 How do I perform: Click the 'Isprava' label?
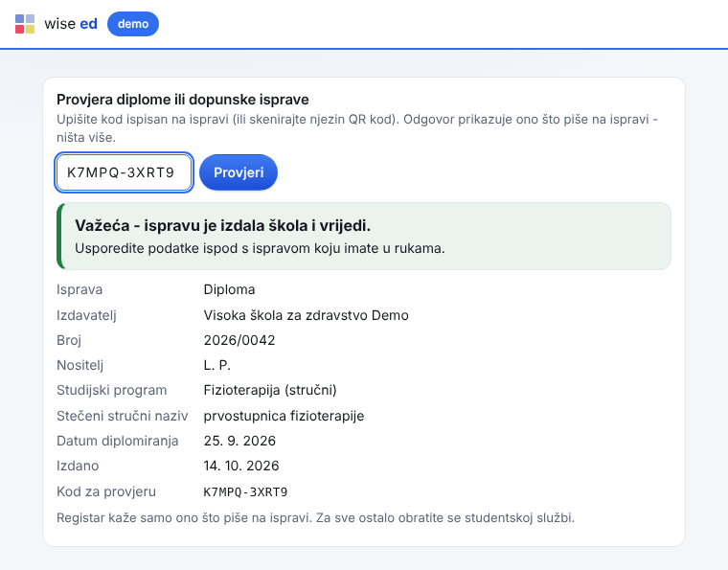point(80,289)
